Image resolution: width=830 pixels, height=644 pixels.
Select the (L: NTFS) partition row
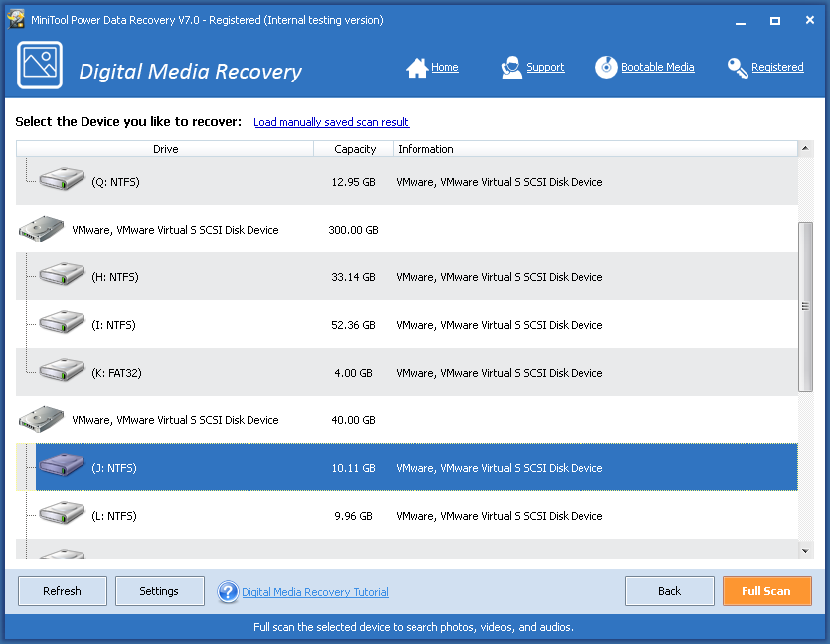point(408,515)
